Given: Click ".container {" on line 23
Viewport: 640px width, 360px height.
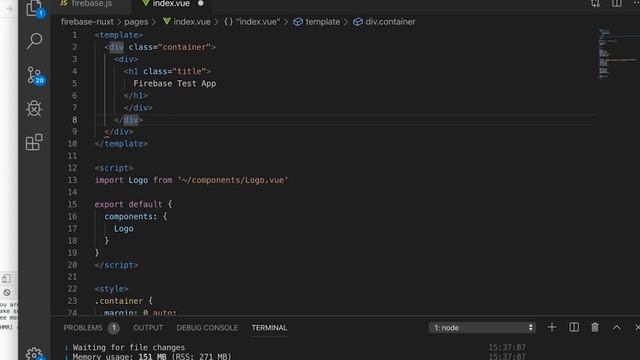Looking at the screenshot, I should click(123, 301).
